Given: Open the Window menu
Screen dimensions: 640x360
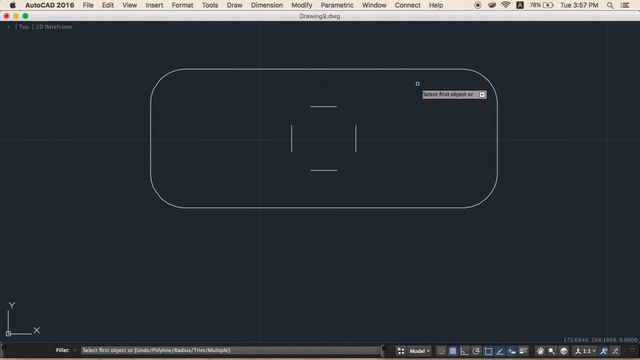Looking at the screenshot, I should tap(374, 5).
